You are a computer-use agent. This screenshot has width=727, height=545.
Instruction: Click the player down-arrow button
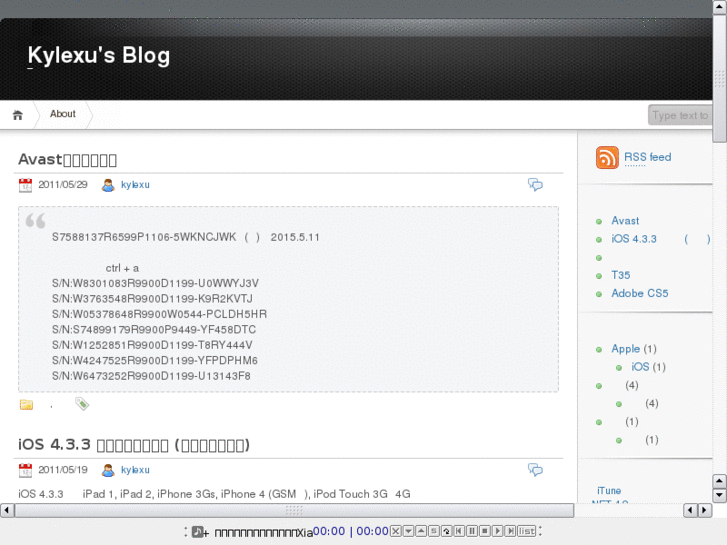coord(408,531)
